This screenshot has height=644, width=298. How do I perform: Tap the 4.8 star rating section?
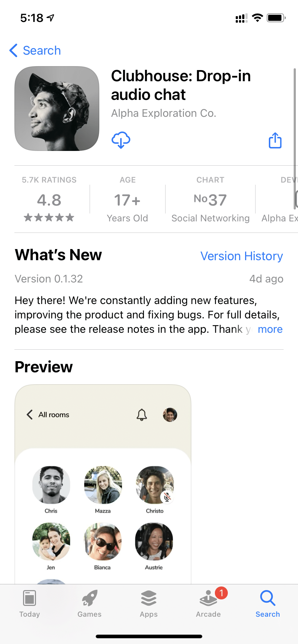click(49, 200)
